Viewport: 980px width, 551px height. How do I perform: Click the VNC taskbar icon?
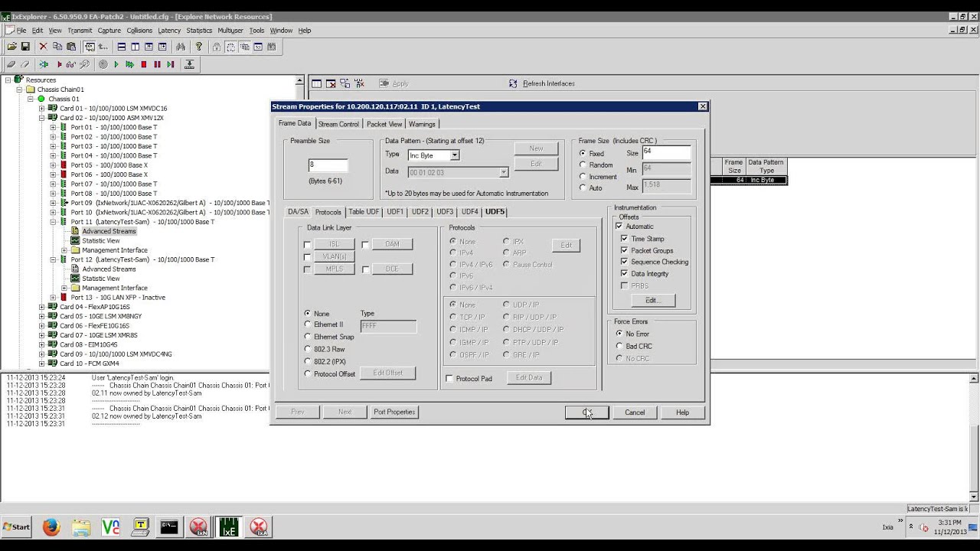(110, 527)
